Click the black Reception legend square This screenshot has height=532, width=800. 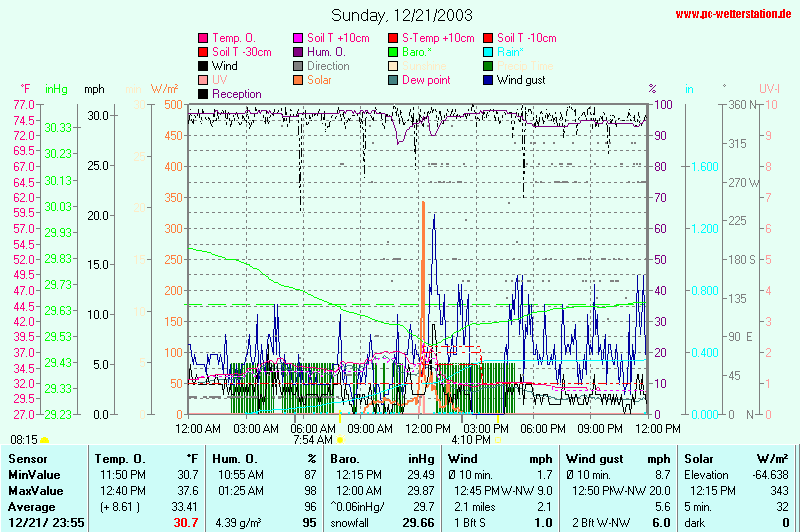203,94
